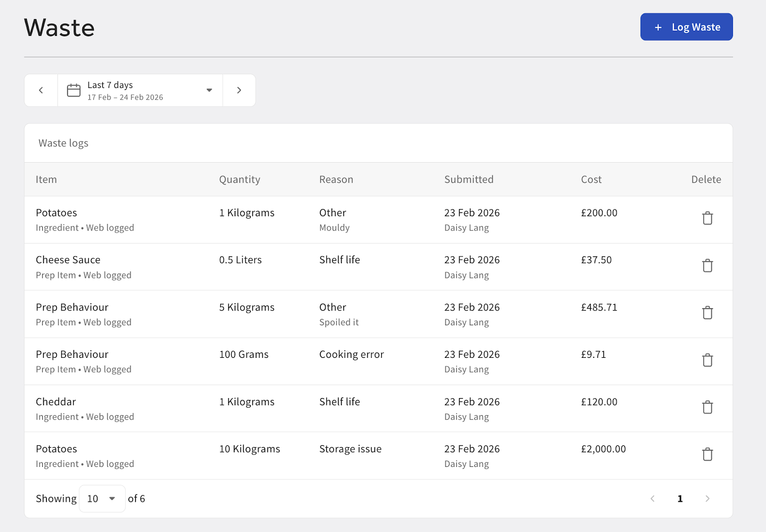The image size is (766, 532).
Task: Go to previous page of waste logs
Action: tap(653, 499)
